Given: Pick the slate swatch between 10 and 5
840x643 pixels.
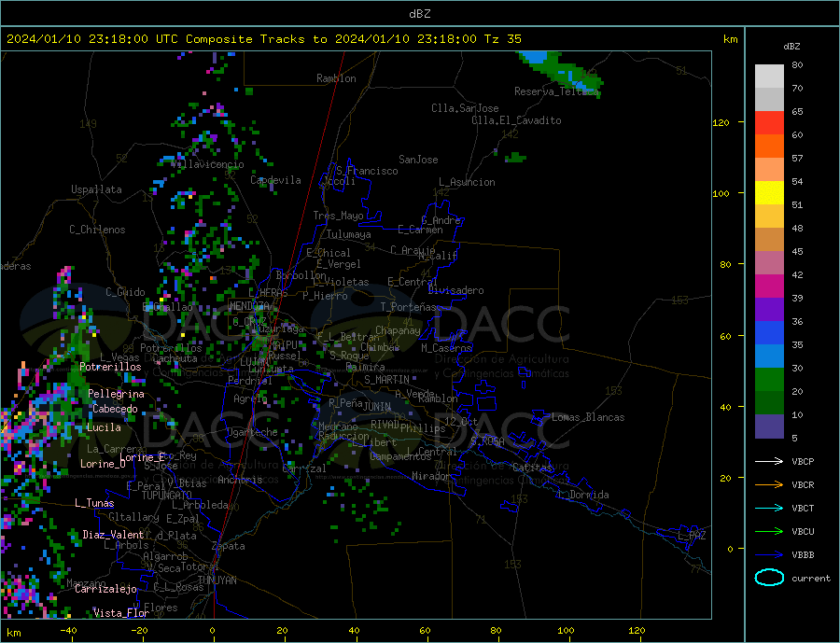Looking at the screenshot, I should click(x=769, y=426).
